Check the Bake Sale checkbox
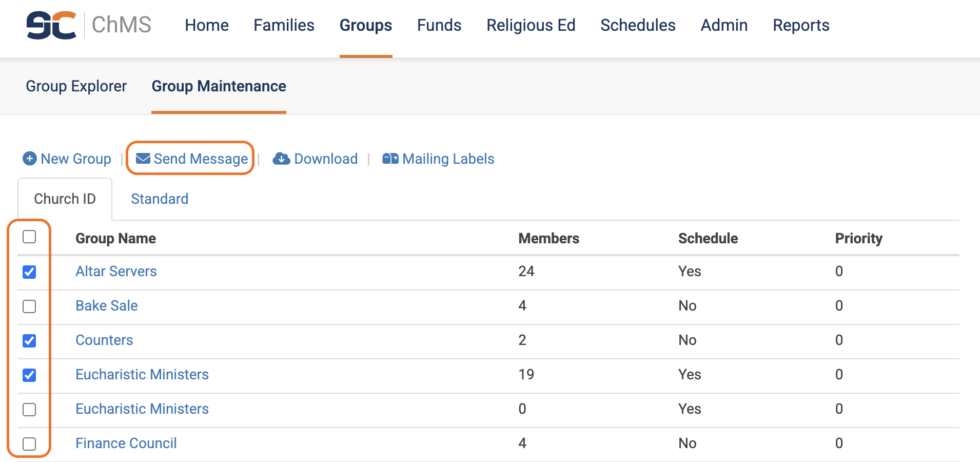This screenshot has width=980, height=462. (x=29, y=306)
